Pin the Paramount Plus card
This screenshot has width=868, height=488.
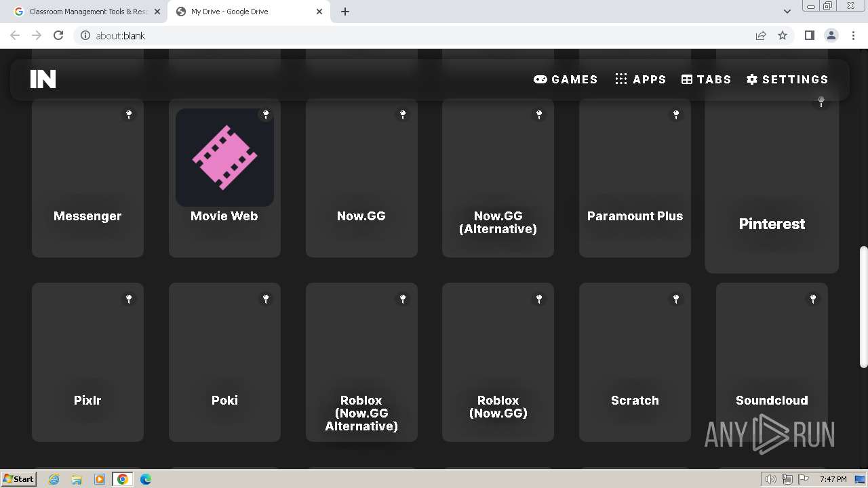[x=676, y=115]
